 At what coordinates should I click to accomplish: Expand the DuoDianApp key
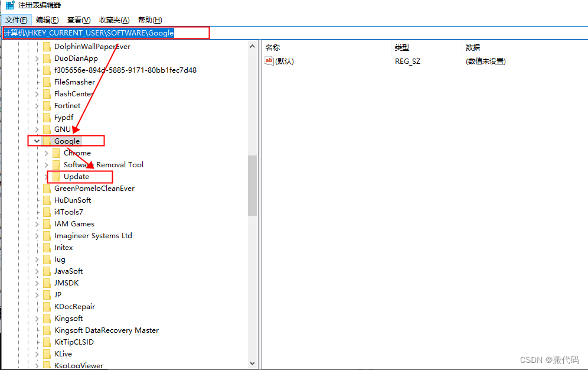37,59
